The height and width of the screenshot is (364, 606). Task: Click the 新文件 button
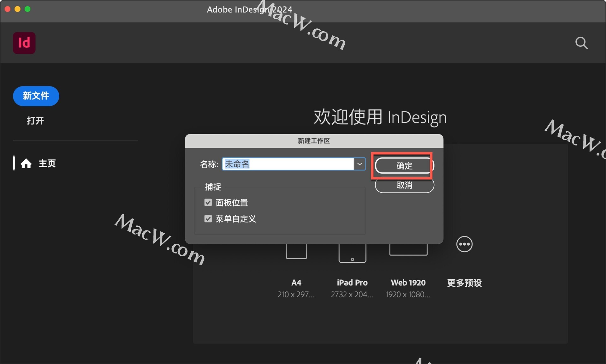coord(36,96)
